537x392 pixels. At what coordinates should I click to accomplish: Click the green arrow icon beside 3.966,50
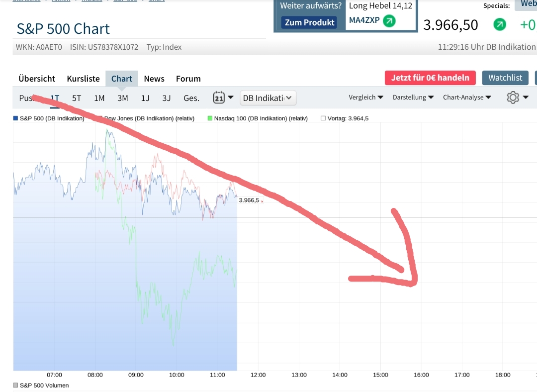499,24
